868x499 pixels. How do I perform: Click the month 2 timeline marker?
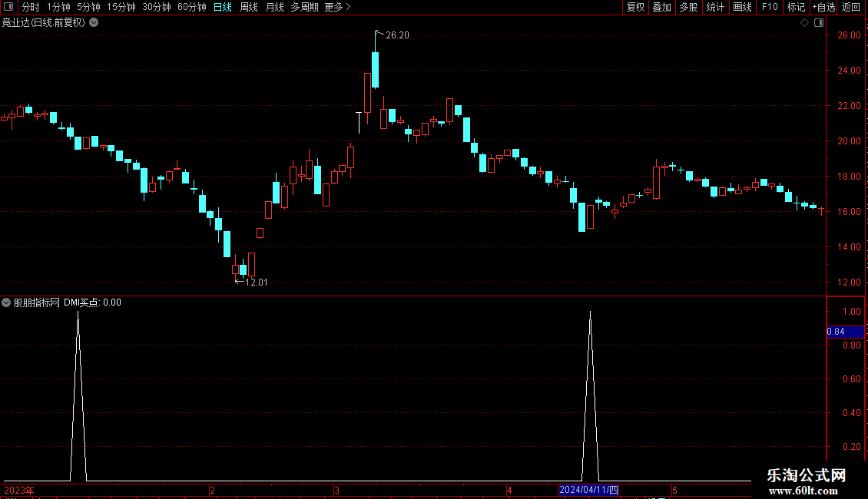coord(212,491)
